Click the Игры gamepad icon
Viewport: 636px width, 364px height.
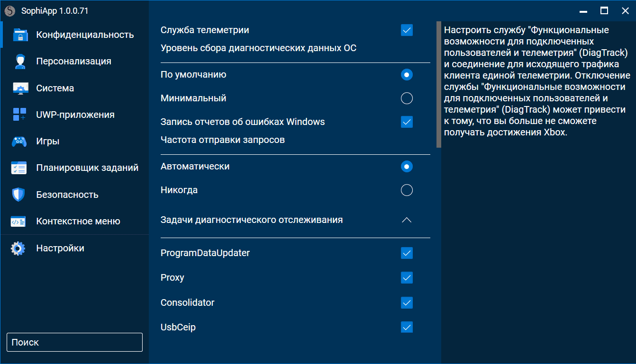19,142
